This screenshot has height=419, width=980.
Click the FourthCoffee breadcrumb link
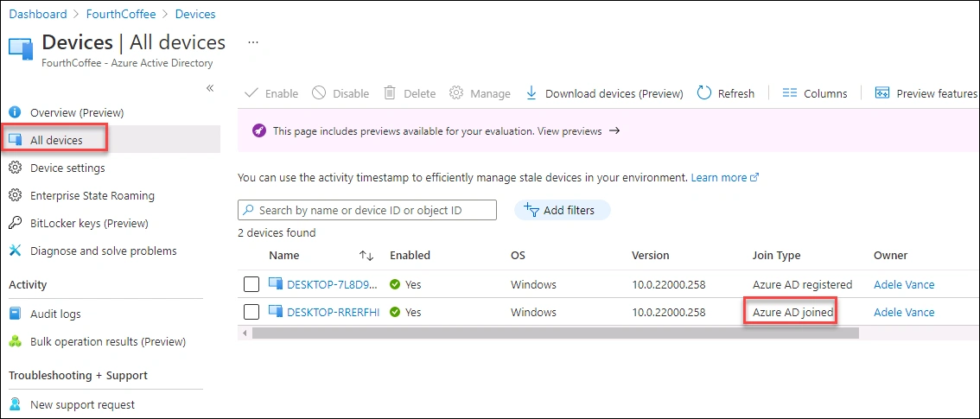click(121, 14)
